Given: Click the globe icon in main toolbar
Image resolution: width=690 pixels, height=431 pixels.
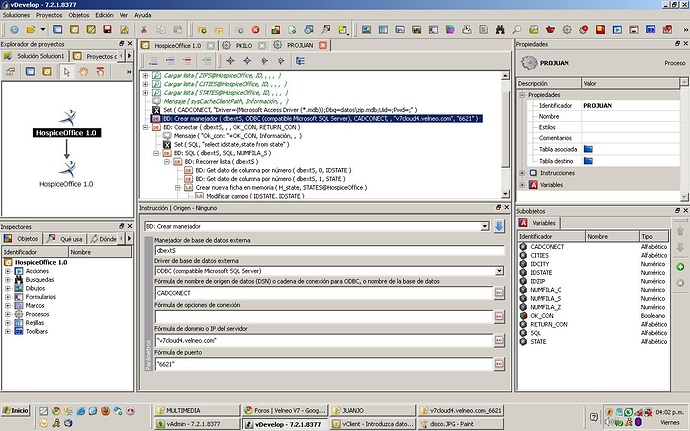Looking at the screenshot, I should pos(15,30).
